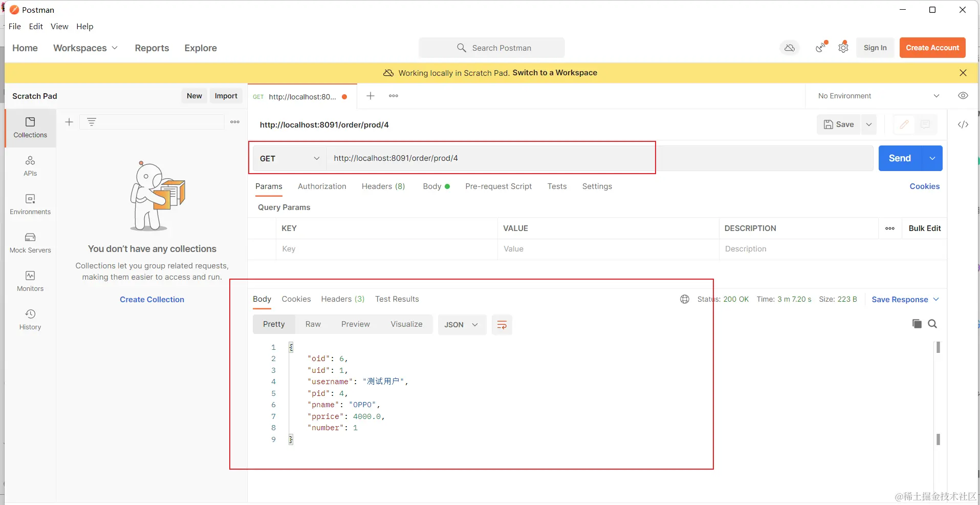Switch to the Headers (8) request tab
The image size is (980, 505).
[x=383, y=186]
